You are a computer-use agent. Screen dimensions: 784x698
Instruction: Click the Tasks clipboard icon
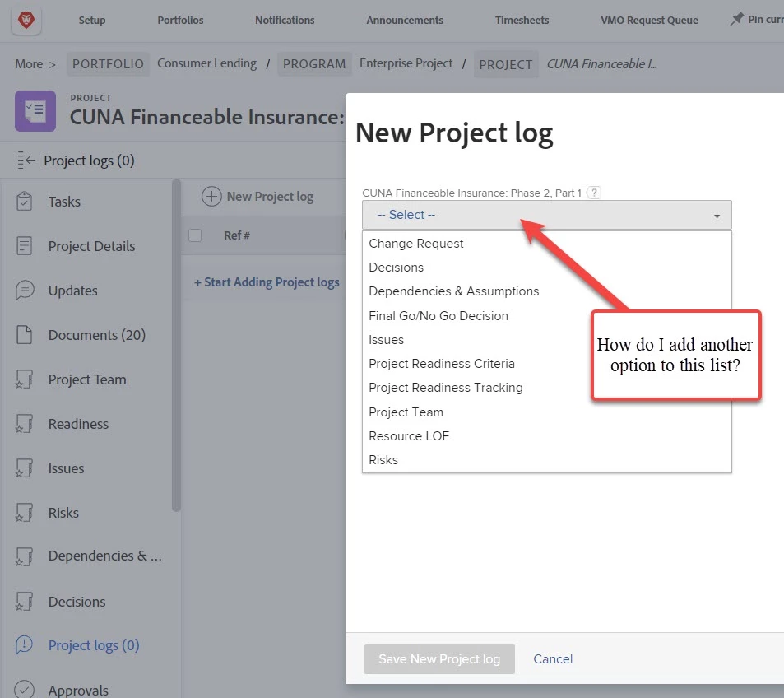(x=24, y=201)
